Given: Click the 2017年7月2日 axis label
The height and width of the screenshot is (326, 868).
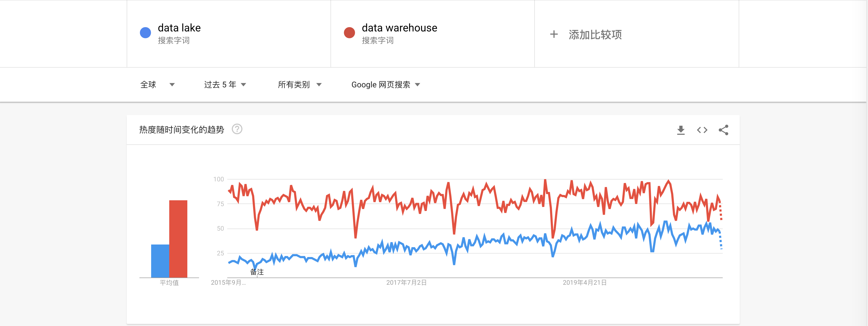Looking at the screenshot, I should tap(406, 283).
